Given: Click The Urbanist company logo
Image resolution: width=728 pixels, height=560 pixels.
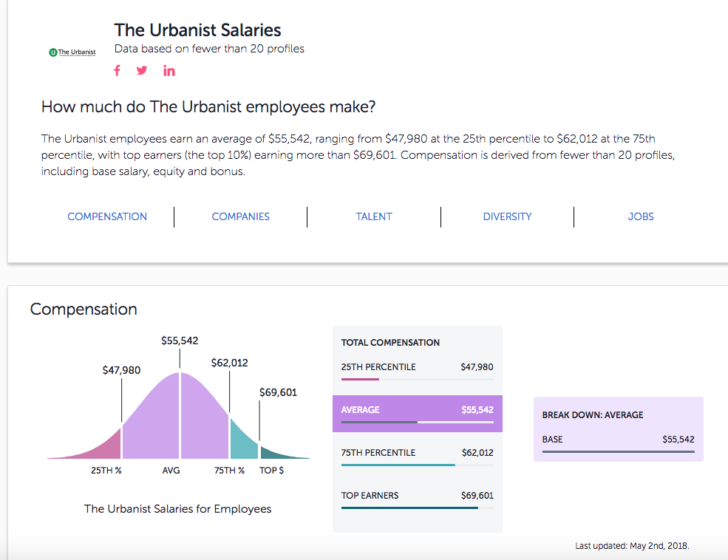Looking at the screenshot, I should point(72,52).
